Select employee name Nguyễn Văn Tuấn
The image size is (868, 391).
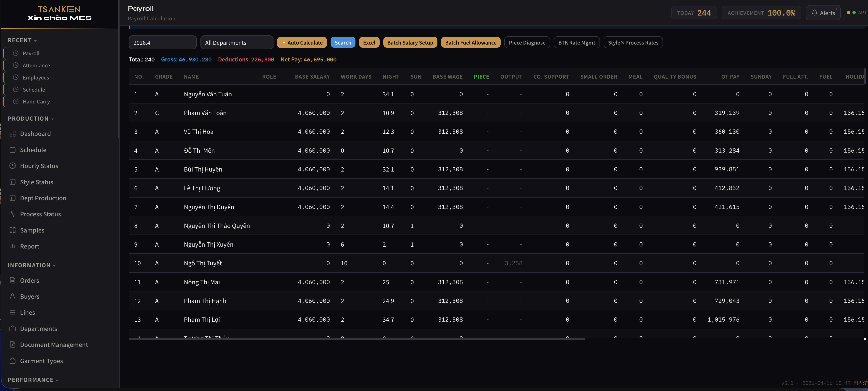(208, 94)
